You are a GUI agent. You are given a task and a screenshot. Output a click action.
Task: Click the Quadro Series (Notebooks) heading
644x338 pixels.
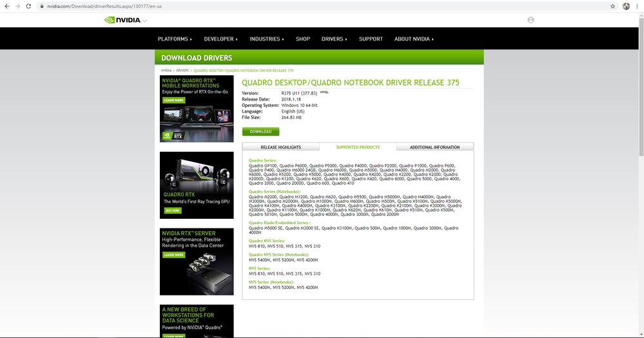tap(275, 192)
